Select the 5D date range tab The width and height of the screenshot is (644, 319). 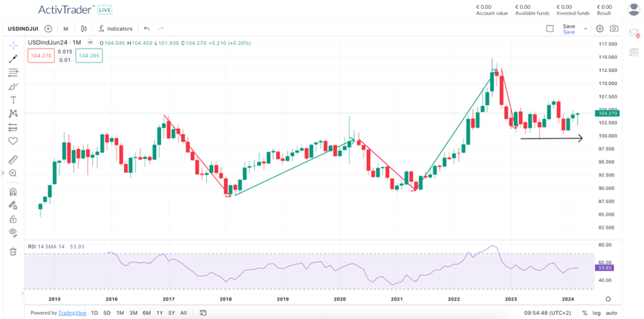pyautogui.click(x=107, y=313)
